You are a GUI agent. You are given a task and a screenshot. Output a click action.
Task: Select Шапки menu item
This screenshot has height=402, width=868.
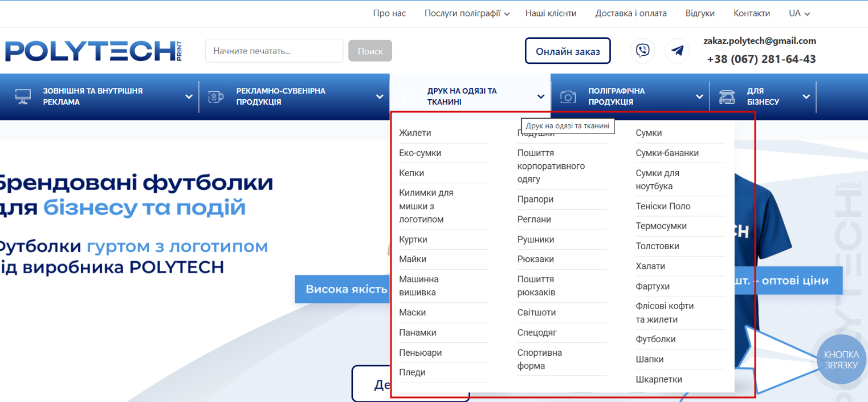[650, 359]
